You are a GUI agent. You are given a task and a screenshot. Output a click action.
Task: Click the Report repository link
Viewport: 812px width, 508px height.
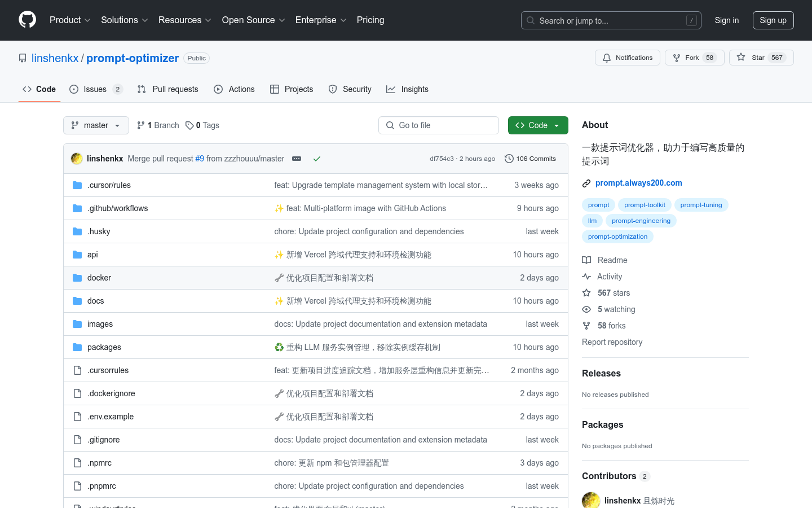612,342
